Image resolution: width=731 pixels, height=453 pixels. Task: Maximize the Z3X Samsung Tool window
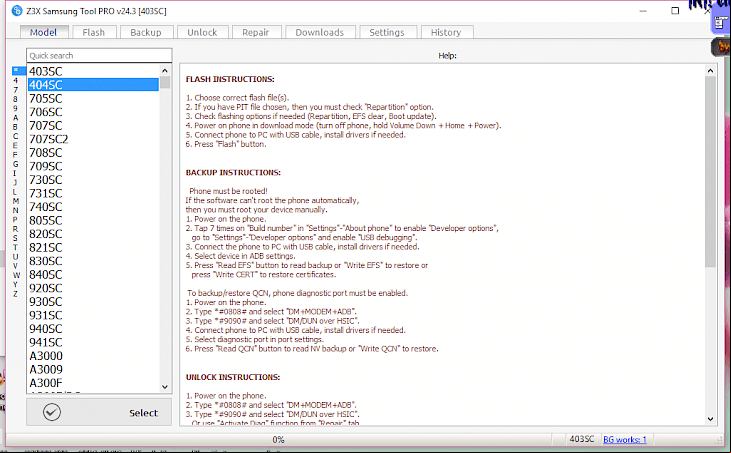click(x=675, y=10)
